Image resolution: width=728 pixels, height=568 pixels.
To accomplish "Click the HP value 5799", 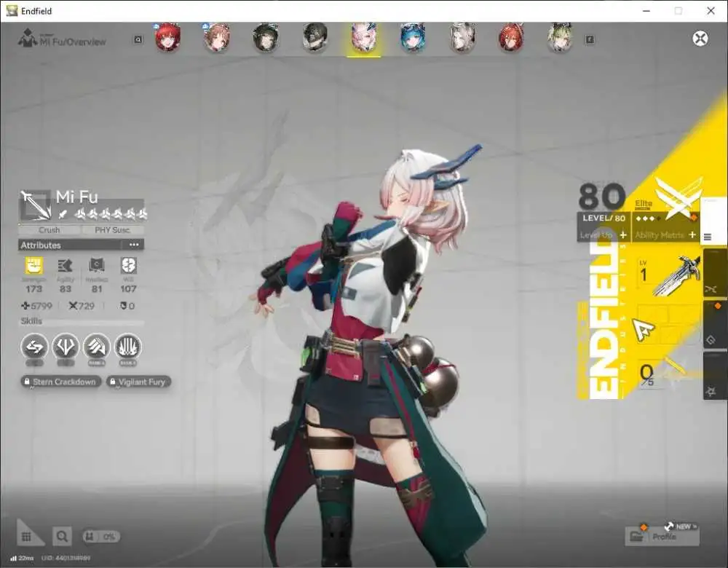I will click(x=36, y=306).
